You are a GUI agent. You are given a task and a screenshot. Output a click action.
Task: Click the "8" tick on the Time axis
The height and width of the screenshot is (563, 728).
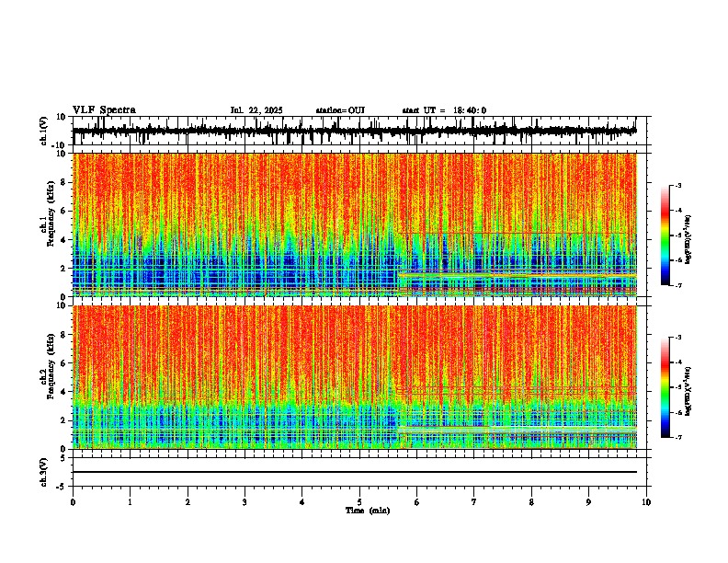click(531, 502)
